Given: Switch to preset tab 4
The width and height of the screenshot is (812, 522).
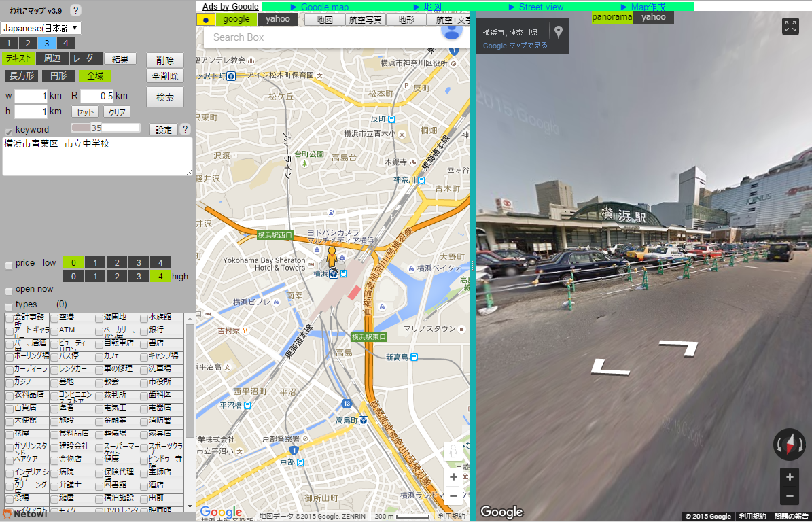Looking at the screenshot, I should click(65, 43).
